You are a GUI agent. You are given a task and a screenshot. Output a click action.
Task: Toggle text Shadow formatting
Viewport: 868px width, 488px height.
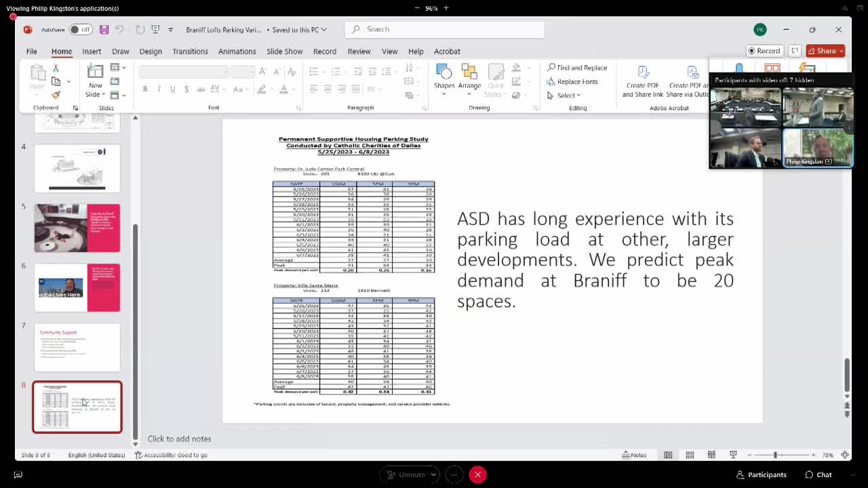click(186, 89)
